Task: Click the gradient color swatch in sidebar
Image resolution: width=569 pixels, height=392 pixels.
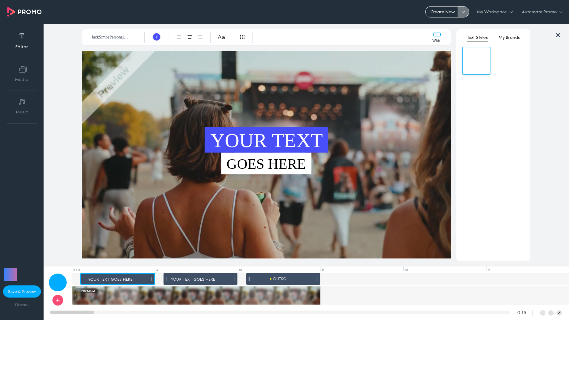Action: click(10, 275)
